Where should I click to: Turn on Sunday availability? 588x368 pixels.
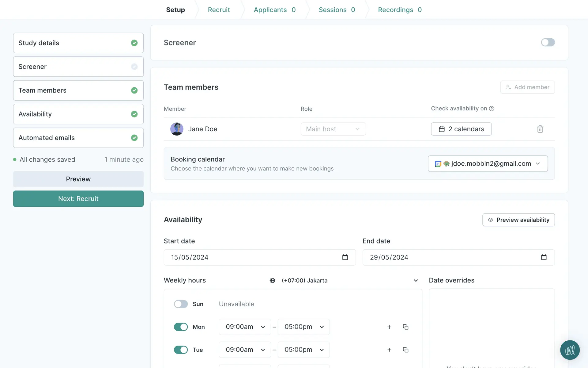click(181, 304)
